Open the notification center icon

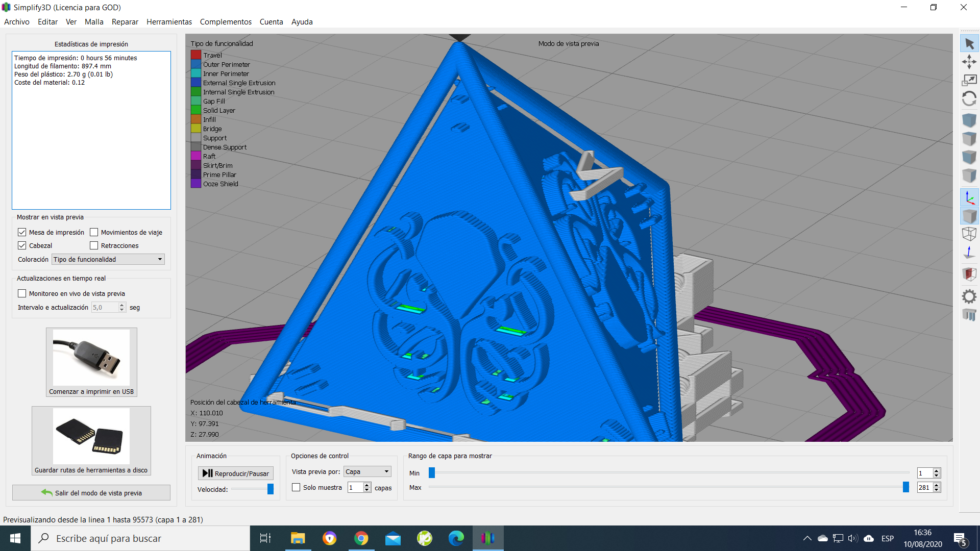click(960, 538)
